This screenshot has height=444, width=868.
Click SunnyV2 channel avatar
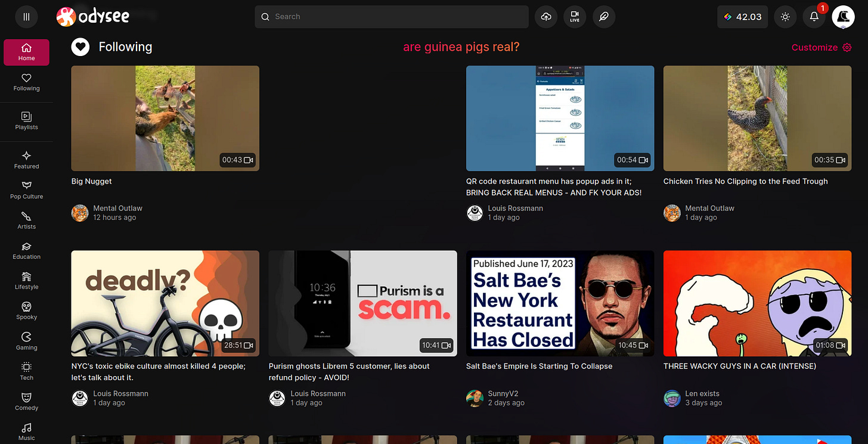[x=475, y=398]
